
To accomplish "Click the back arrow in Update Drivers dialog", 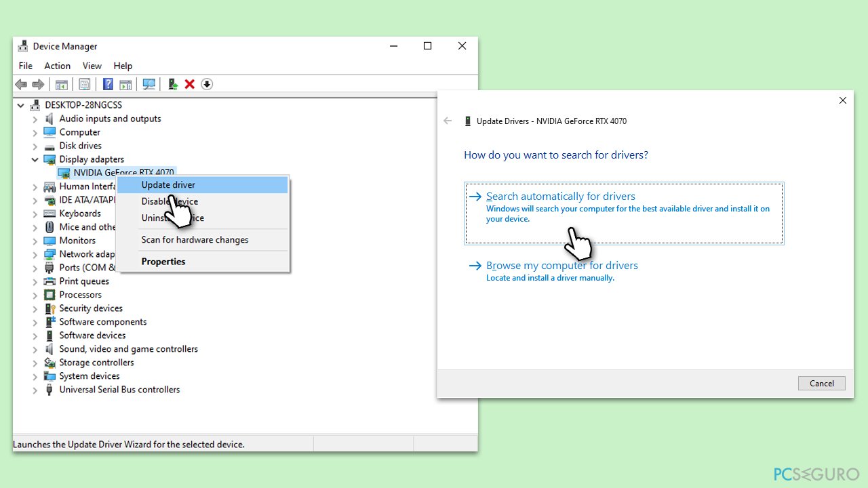I will tap(448, 121).
